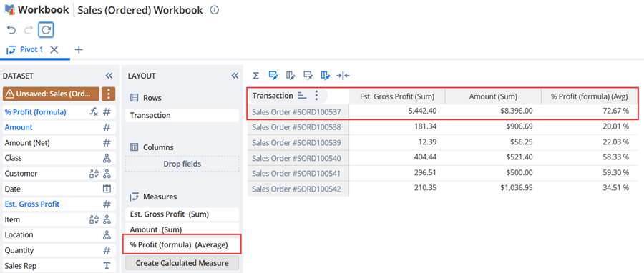Open Sales Order #SORD100541 row
644x273 pixels.
coord(296,173)
